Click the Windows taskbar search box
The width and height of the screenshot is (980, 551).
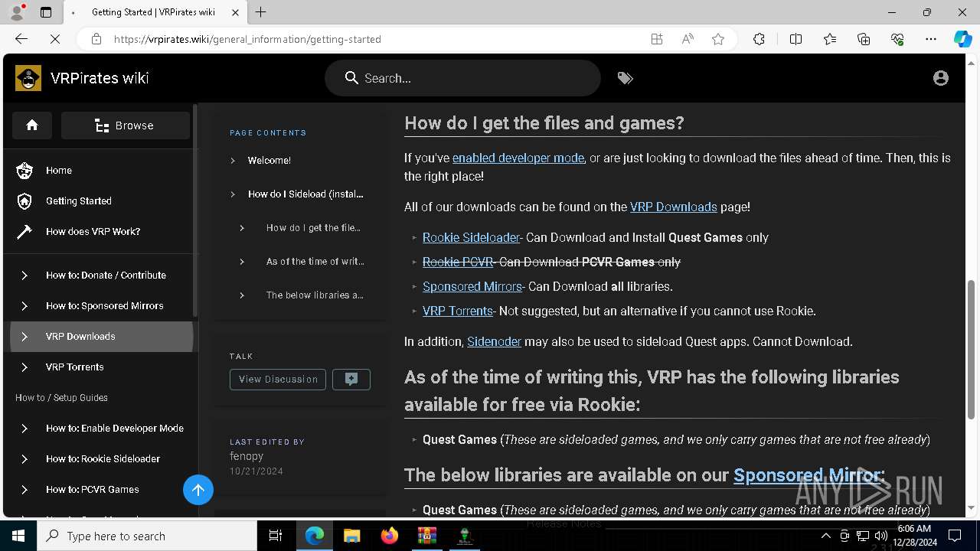click(147, 536)
